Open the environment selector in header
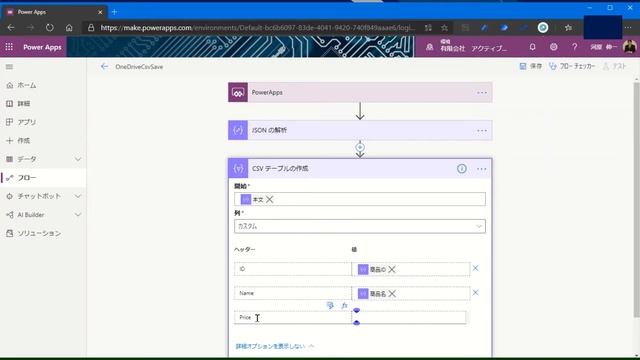Viewport: 640px width, 360px height. pyautogui.click(x=467, y=47)
